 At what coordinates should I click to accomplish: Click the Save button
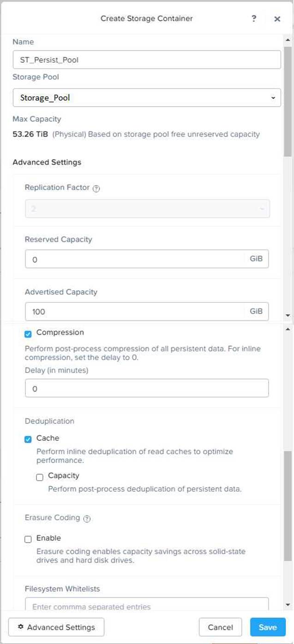coord(268,627)
